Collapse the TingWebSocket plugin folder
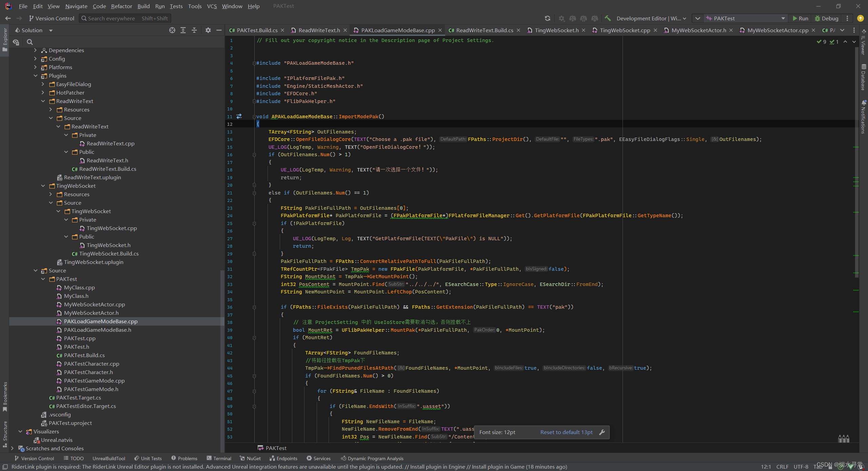868x471 pixels. click(x=43, y=186)
